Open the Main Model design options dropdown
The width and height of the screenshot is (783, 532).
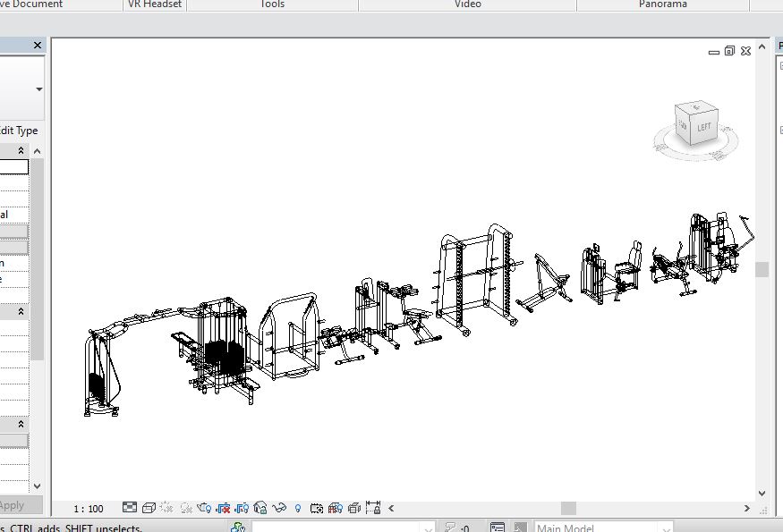[667, 527]
